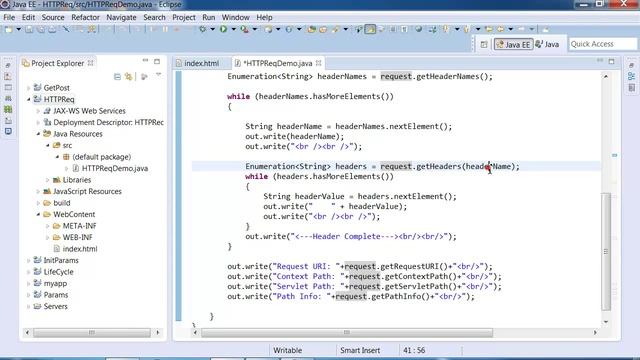Screen dimensions: 640x360
Task: Click the Open Web Browser globe icon
Action: pyautogui.click(x=418, y=29)
